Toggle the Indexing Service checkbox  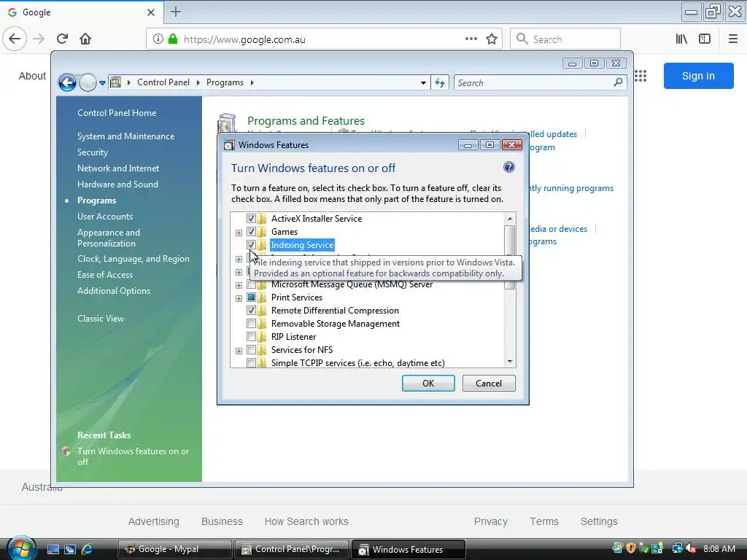251,245
